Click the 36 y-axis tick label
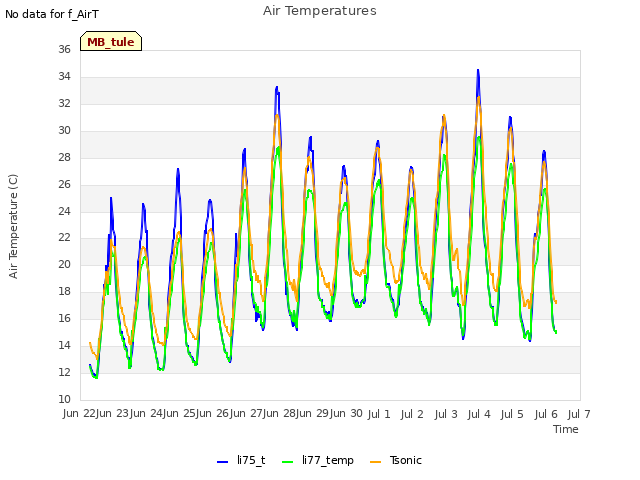The width and height of the screenshot is (640, 480). (64, 49)
